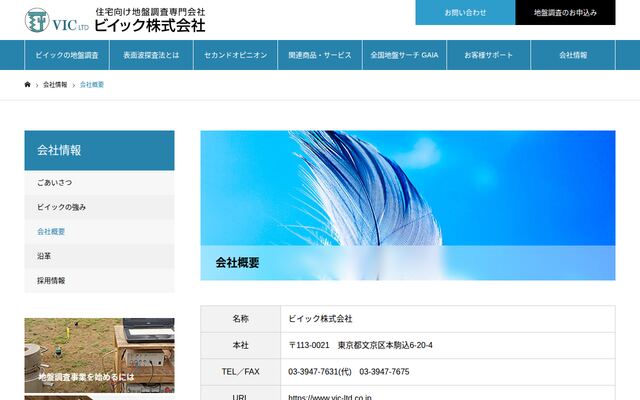Open お客様サポート menu
640x400 pixels.
[489, 55]
